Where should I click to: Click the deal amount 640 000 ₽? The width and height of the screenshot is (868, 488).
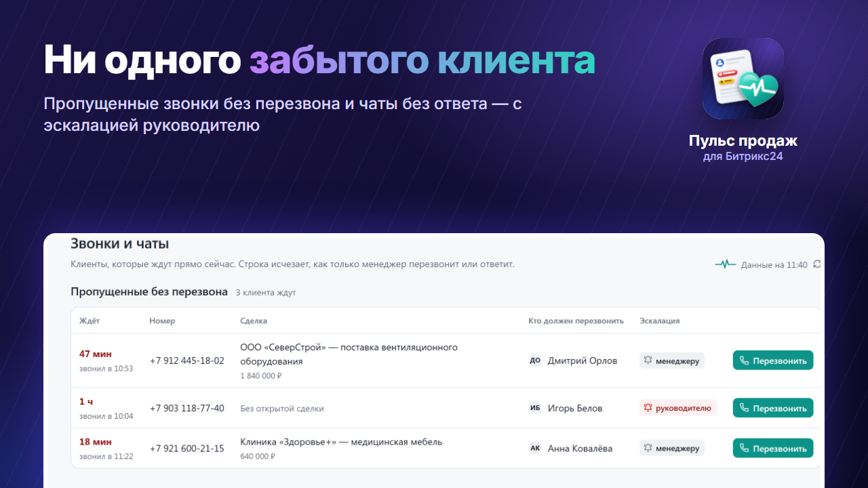258,457
